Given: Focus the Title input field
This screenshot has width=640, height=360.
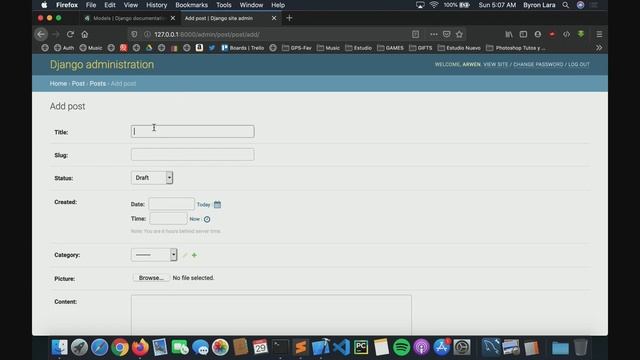Looking at the screenshot, I should [x=193, y=131].
